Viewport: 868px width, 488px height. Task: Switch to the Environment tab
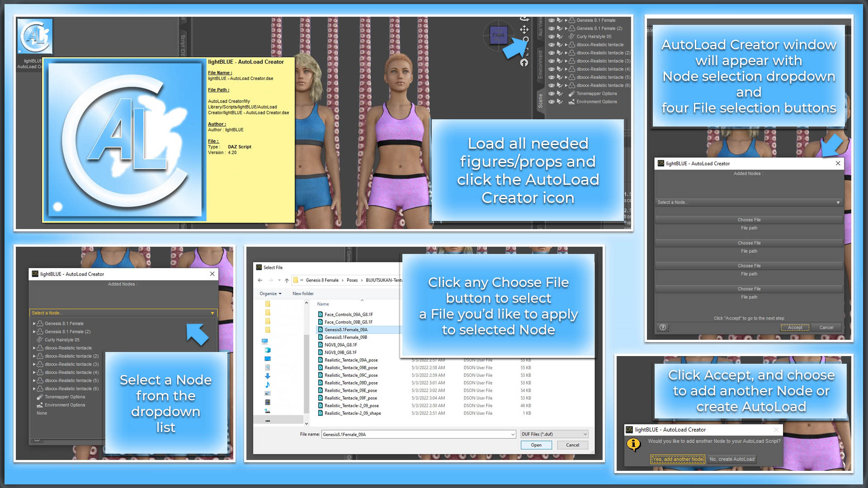pyautogui.click(x=540, y=65)
